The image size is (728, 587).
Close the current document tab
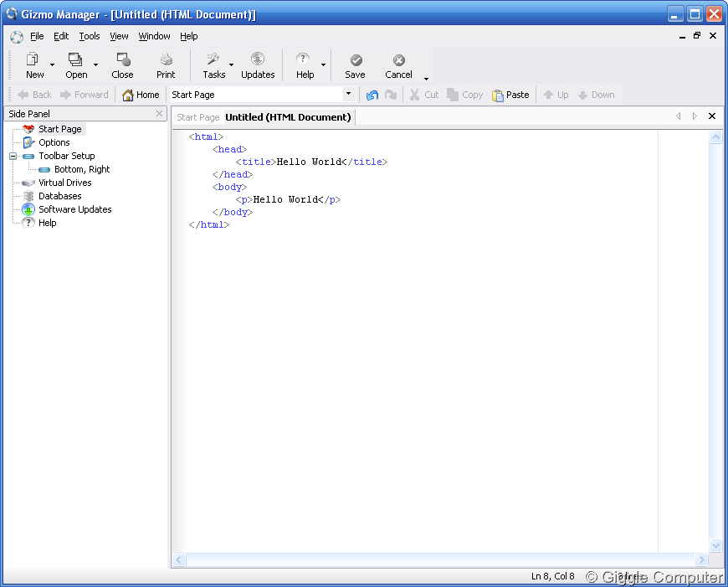coord(712,116)
